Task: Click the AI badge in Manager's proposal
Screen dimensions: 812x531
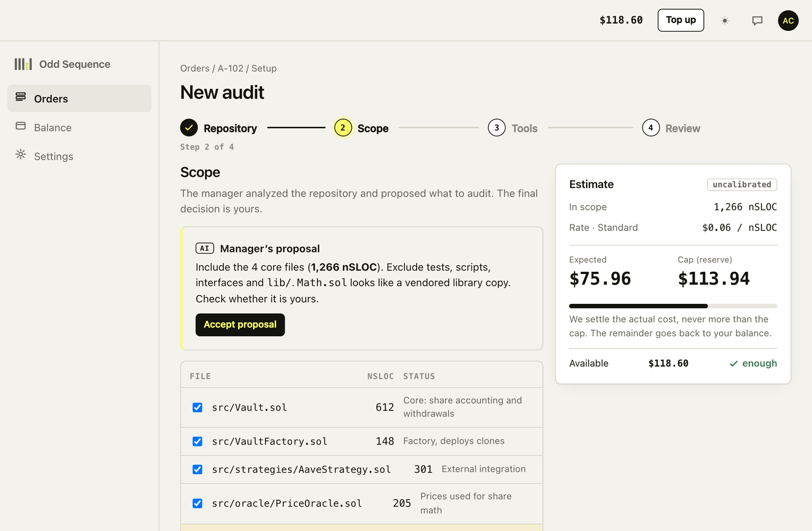Action: pyautogui.click(x=205, y=249)
